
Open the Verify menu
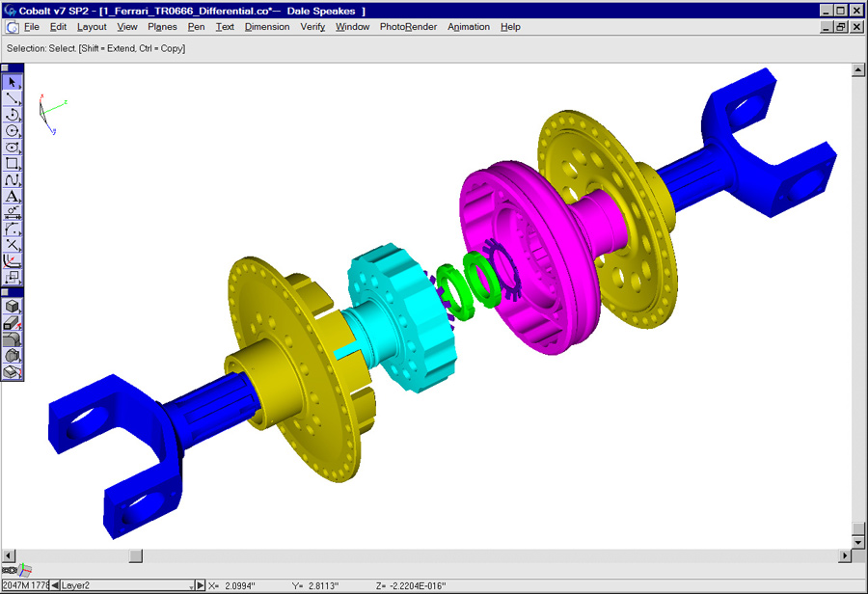tap(312, 27)
